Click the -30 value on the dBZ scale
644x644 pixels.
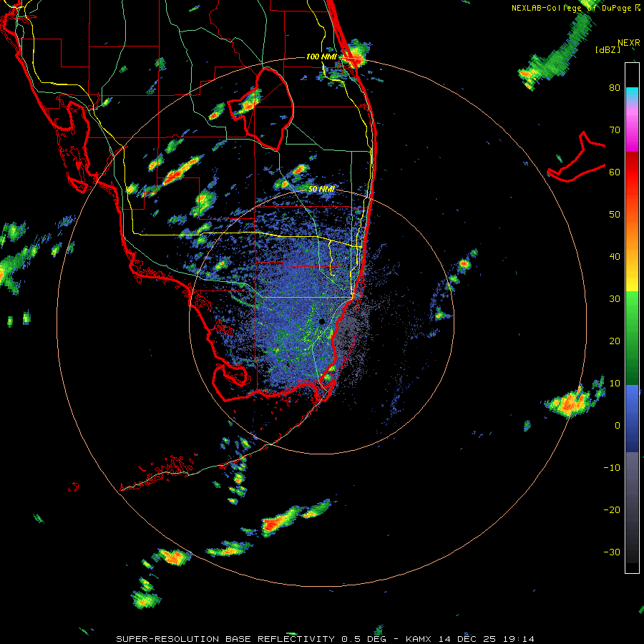(612, 552)
